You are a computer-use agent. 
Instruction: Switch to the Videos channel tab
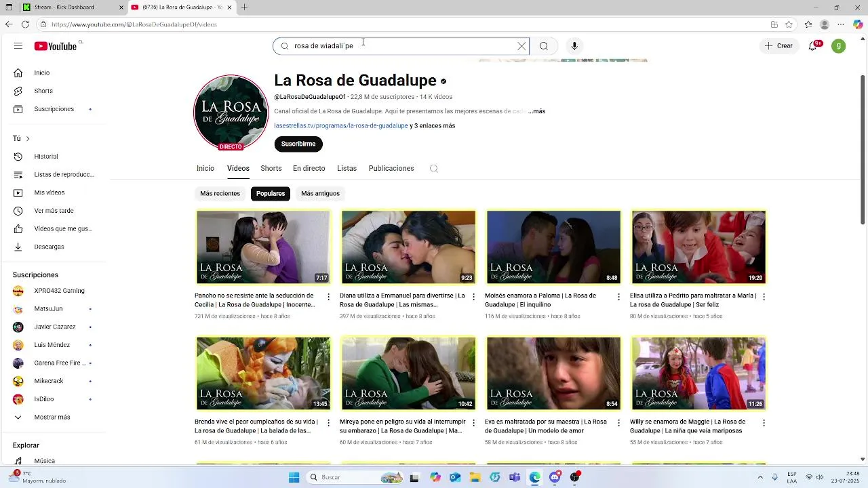click(238, 168)
